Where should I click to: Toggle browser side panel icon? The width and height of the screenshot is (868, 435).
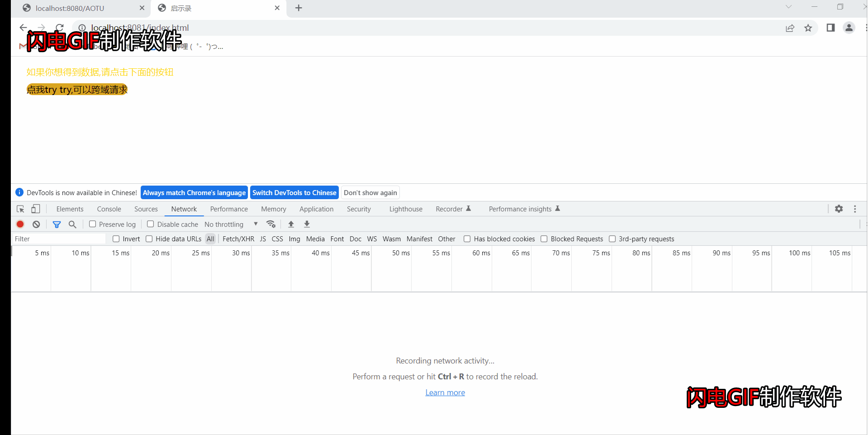(x=830, y=28)
